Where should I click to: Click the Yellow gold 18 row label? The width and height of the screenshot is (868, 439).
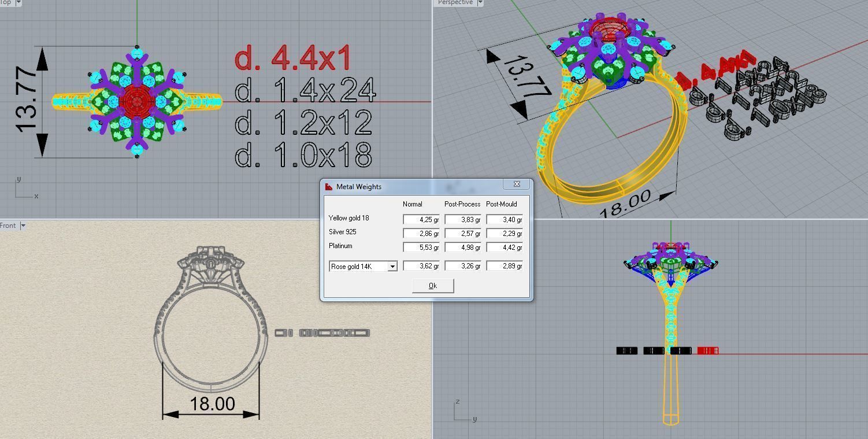(x=348, y=218)
